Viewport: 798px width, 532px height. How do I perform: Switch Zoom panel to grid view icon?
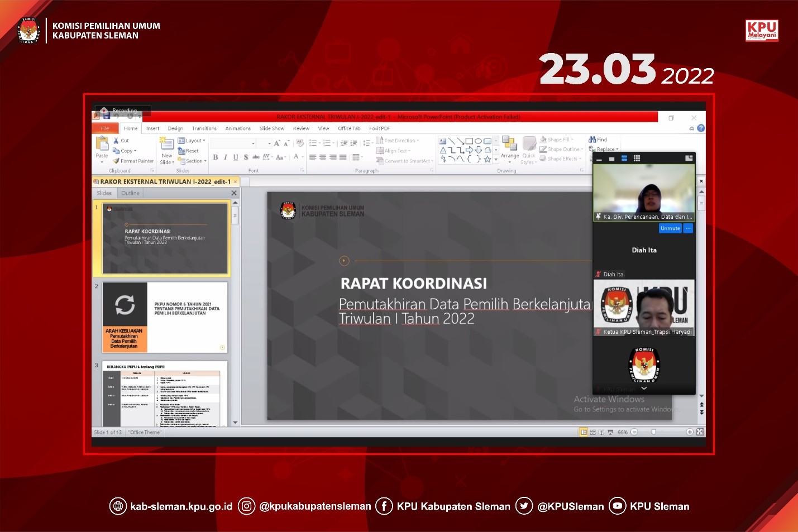[637, 159]
